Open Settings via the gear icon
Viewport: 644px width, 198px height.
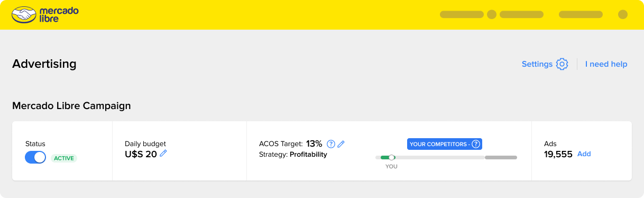(x=562, y=64)
